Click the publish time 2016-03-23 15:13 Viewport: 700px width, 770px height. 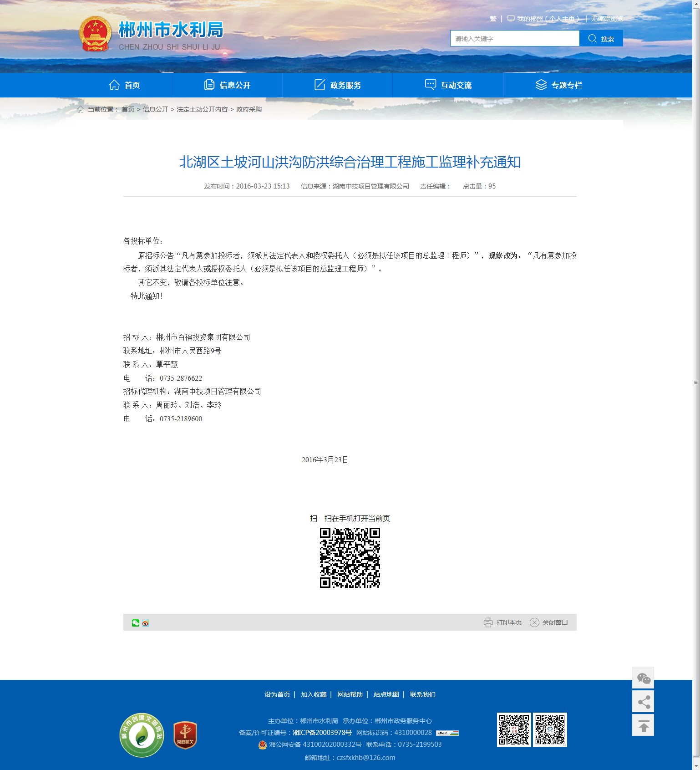(263, 186)
